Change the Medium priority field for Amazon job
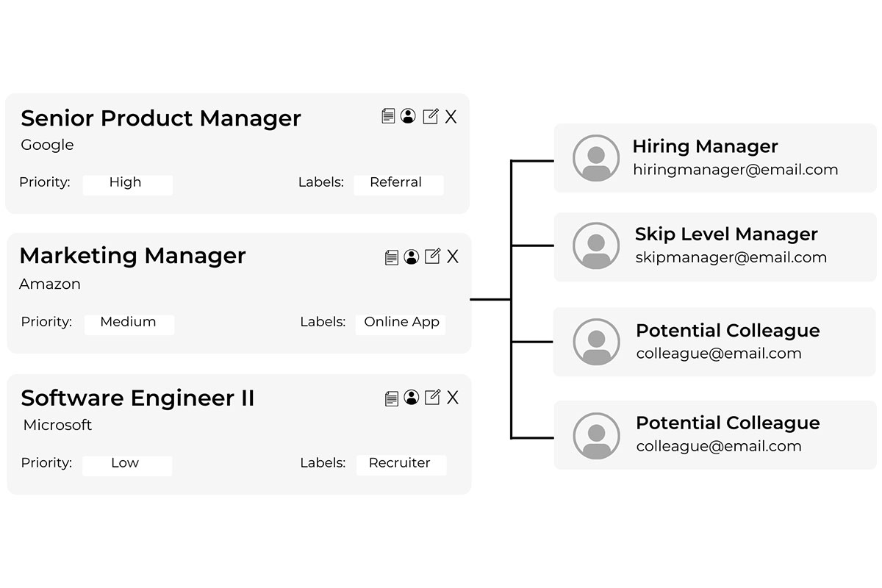This screenshot has height=588, width=882. (x=129, y=323)
